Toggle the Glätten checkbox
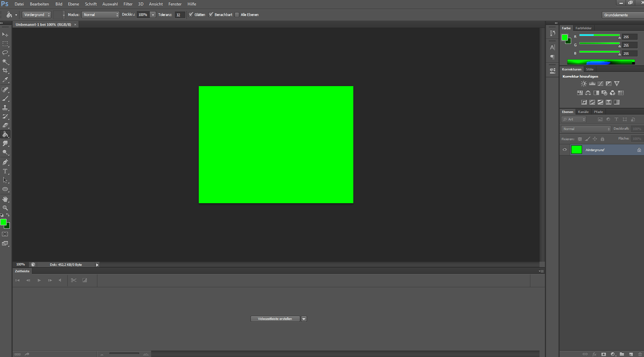644x357 pixels. pyautogui.click(x=191, y=15)
